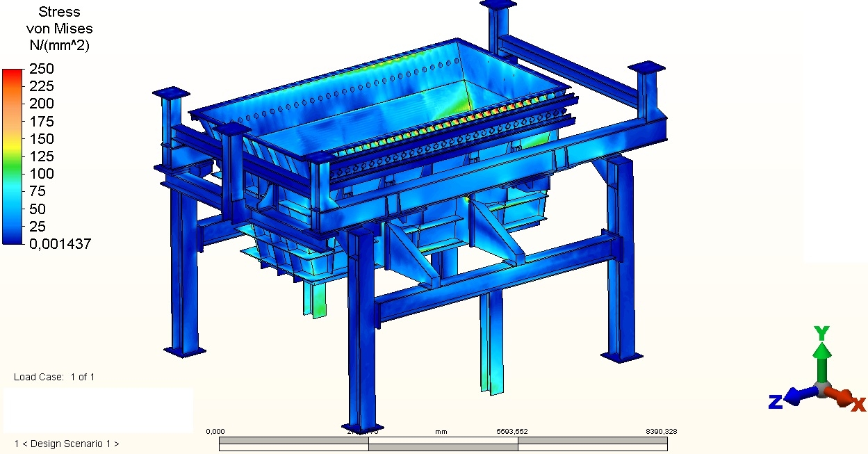Select the 0,001437 minimum legend value
Image resolution: width=868 pixels, height=454 pixels.
pos(60,243)
